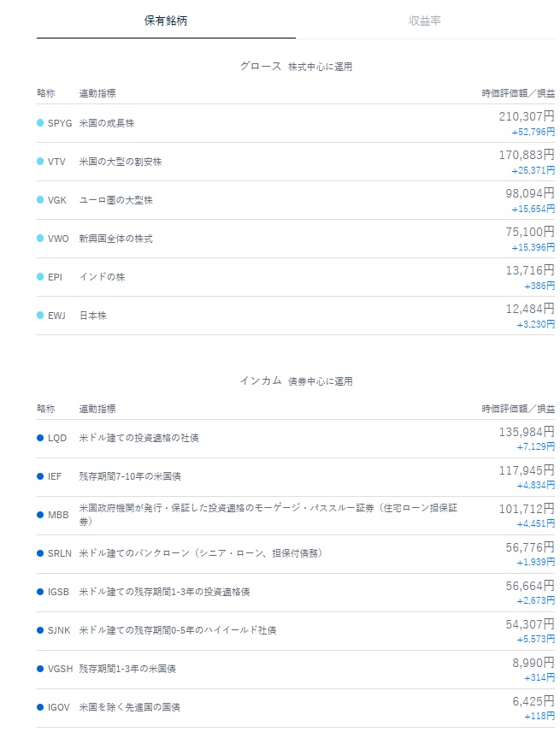Click SPYG profit figure +52,796円
The width and height of the screenshot is (560, 732).
click(x=533, y=132)
